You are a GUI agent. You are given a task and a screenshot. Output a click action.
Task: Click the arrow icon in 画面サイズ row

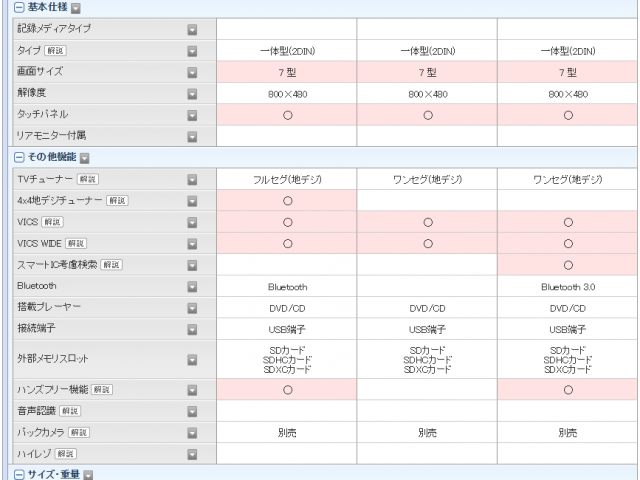pos(192,72)
